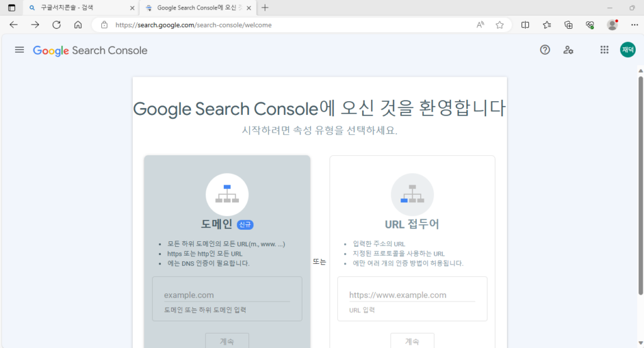
Task: Click the Google Search Console logo
Action: (x=90, y=50)
